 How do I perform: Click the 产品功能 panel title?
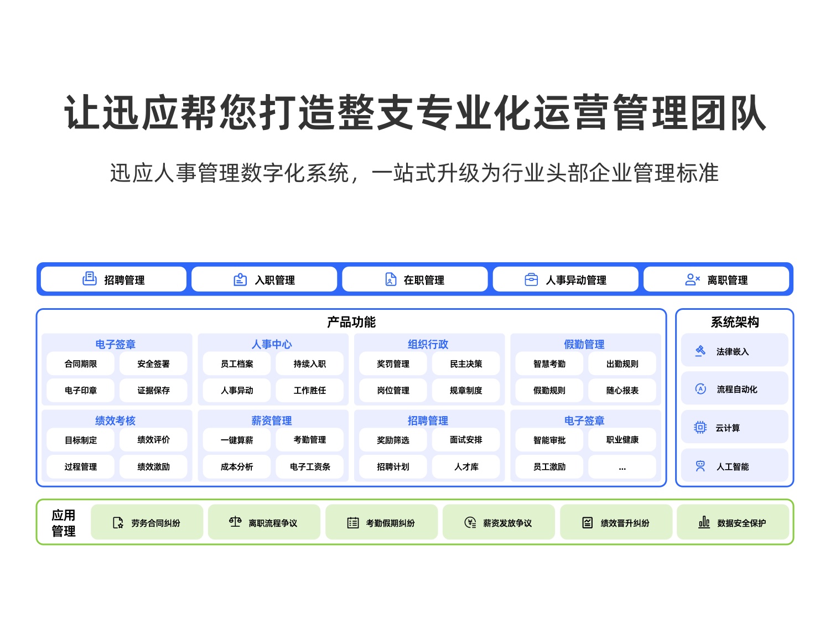[x=351, y=322]
